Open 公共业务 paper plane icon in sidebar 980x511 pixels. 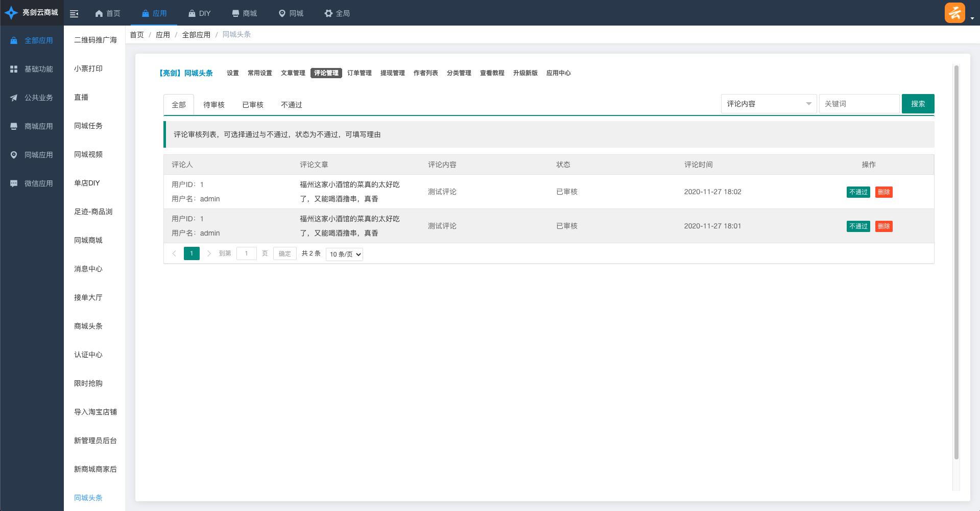14,98
